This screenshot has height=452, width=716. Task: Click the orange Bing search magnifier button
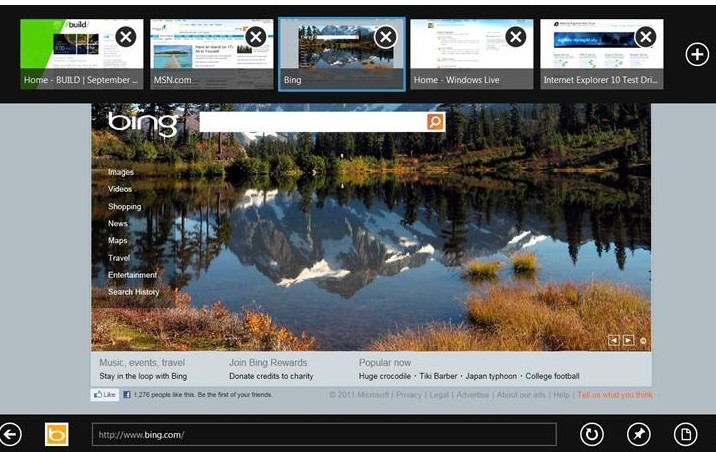[x=435, y=122]
